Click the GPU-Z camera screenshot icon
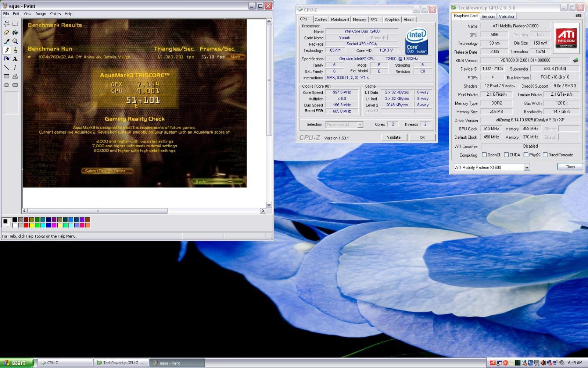588x368 pixels. point(578,16)
